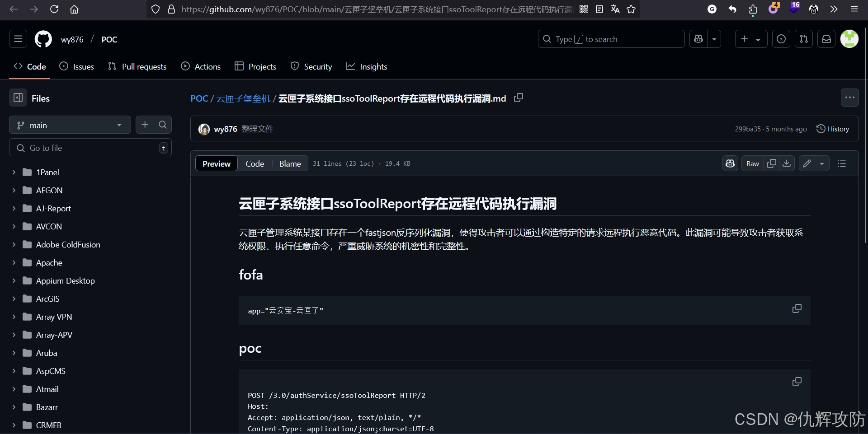Image resolution: width=868 pixels, height=434 pixels.
Task: Open the document outline icon
Action: point(842,163)
